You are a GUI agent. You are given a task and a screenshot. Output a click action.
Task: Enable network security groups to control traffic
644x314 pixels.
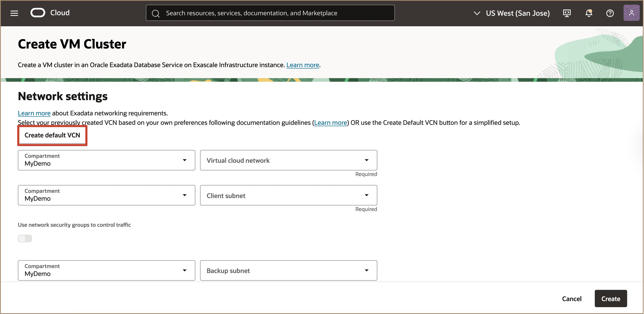[x=25, y=238]
